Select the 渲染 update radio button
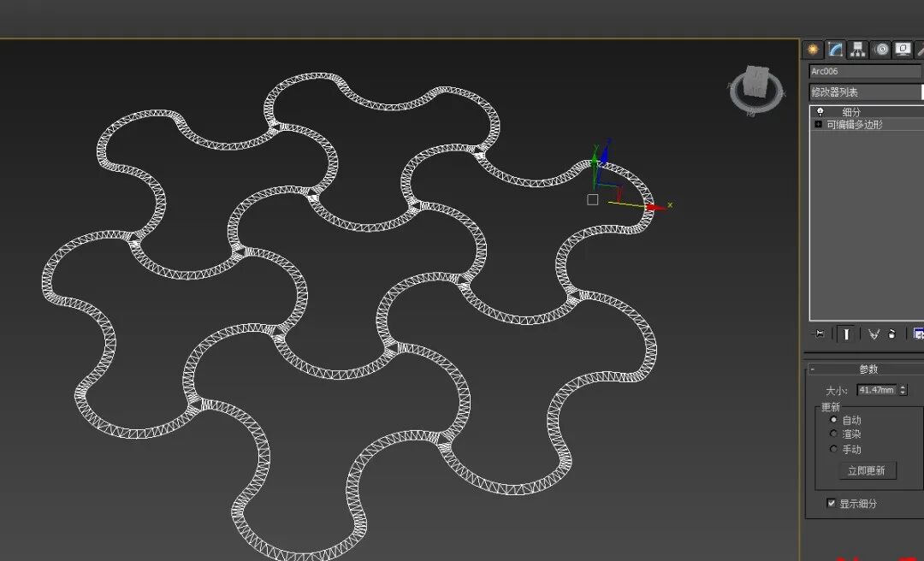This screenshot has width=924, height=561. 833,434
